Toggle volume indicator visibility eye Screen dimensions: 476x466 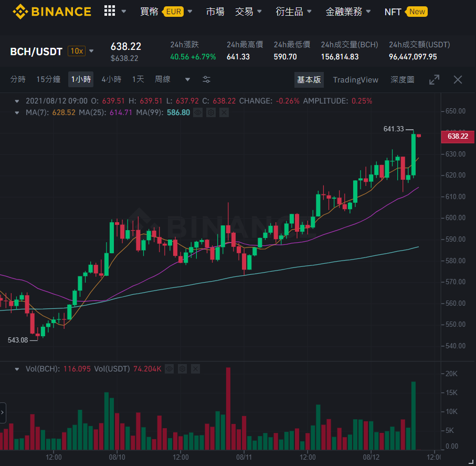pyautogui.click(x=169, y=369)
